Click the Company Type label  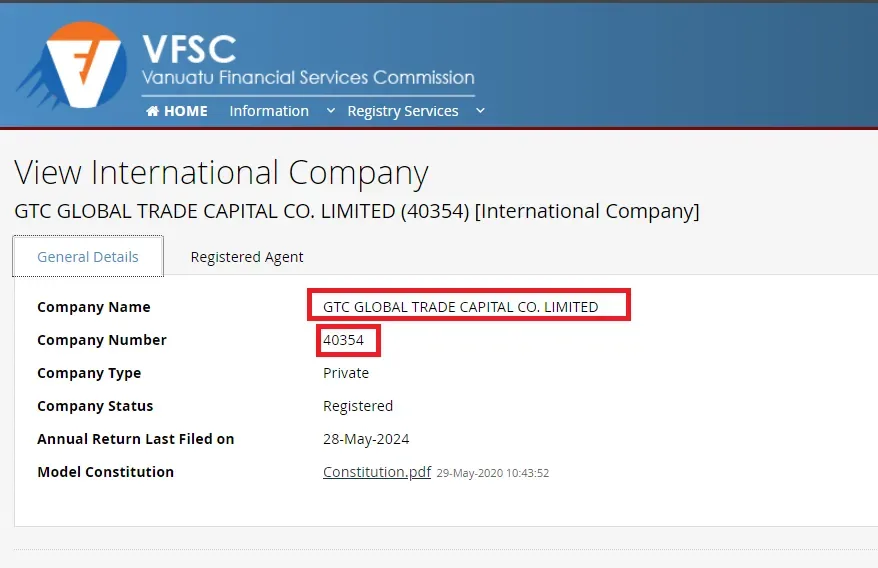pos(89,373)
